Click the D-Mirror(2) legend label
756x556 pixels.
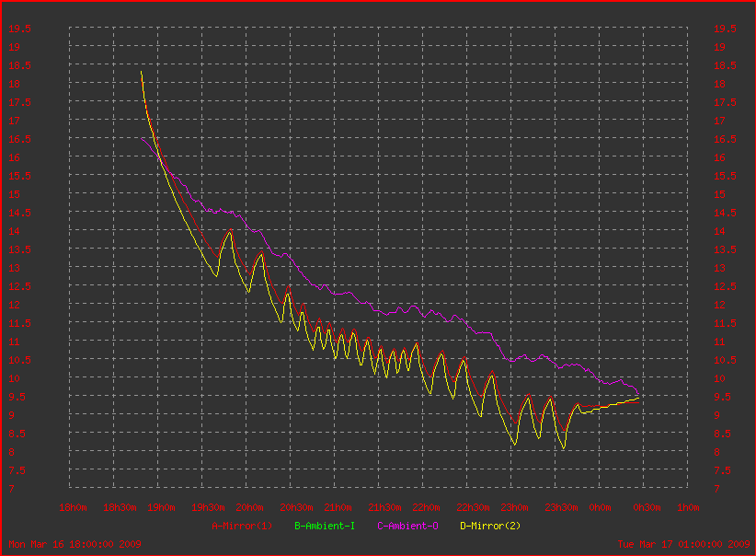tap(490, 526)
